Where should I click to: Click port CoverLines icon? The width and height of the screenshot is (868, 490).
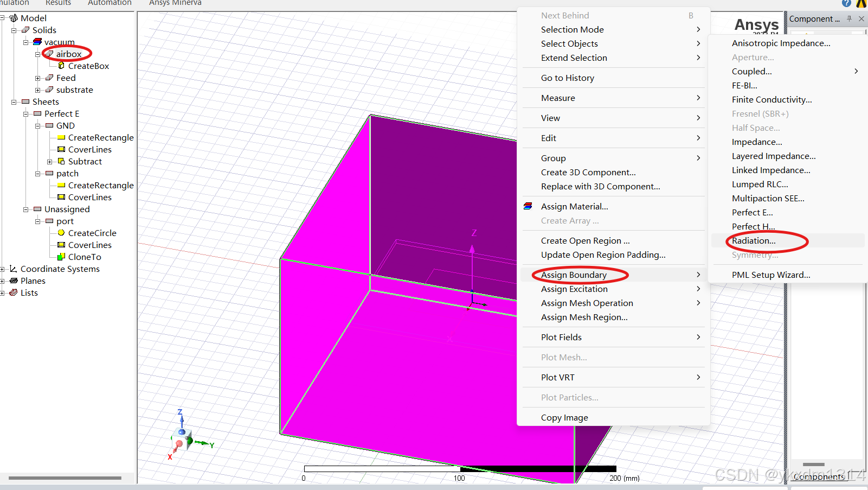pyautogui.click(x=61, y=245)
